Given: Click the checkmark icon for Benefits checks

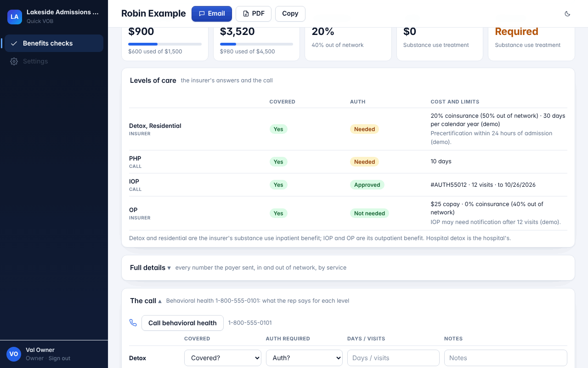Looking at the screenshot, I should 14,43.
